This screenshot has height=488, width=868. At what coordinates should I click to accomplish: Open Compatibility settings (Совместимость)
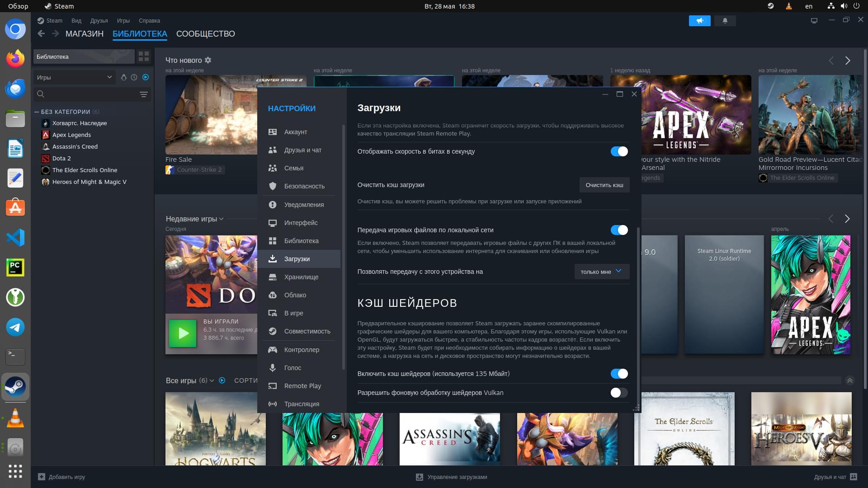tap(298, 331)
